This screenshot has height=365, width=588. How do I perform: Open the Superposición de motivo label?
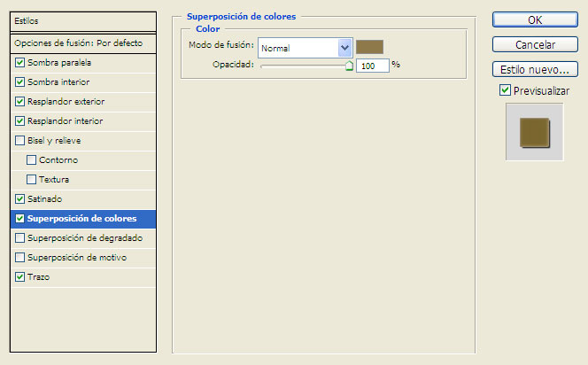coord(77,258)
